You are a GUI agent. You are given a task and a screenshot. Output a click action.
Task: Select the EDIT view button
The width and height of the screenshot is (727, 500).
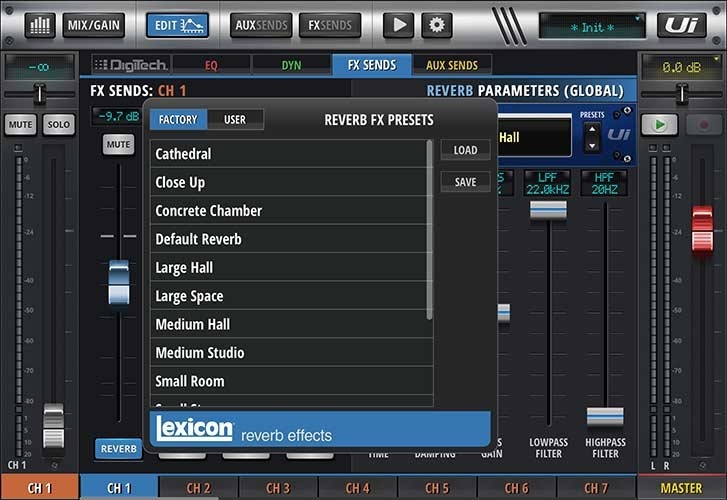pyautogui.click(x=178, y=25)
